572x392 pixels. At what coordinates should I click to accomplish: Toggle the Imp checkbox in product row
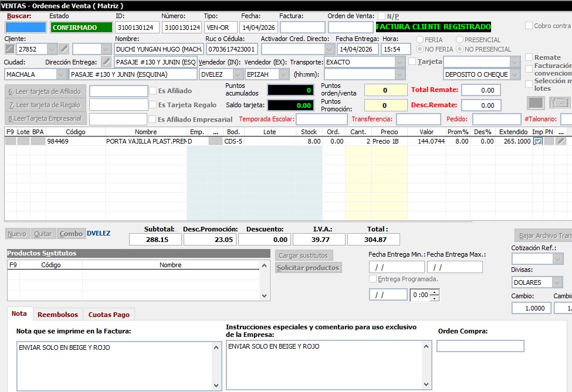[537, 141]
